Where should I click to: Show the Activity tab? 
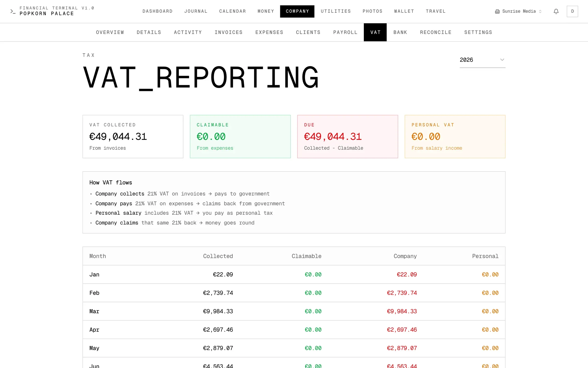(x=188, y=32)
